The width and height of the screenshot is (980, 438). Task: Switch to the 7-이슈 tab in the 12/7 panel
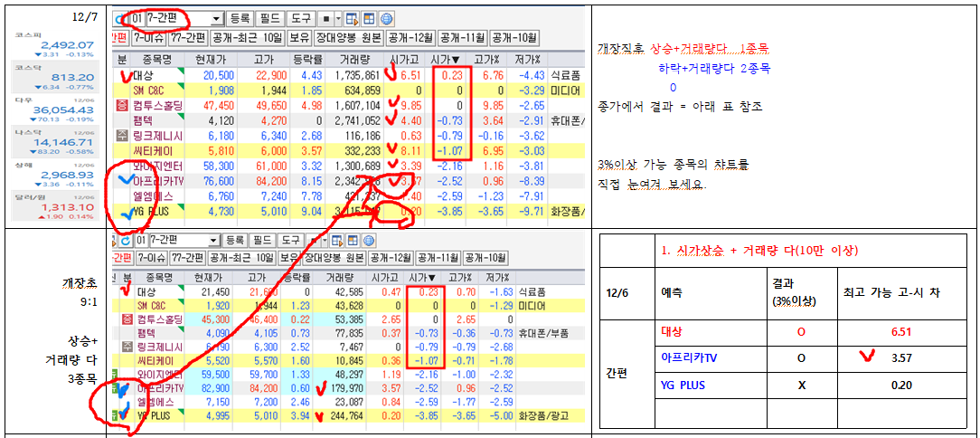point(150,37)
